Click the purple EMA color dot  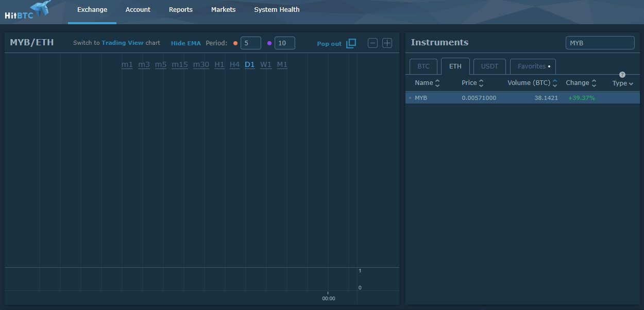point(269,43)
